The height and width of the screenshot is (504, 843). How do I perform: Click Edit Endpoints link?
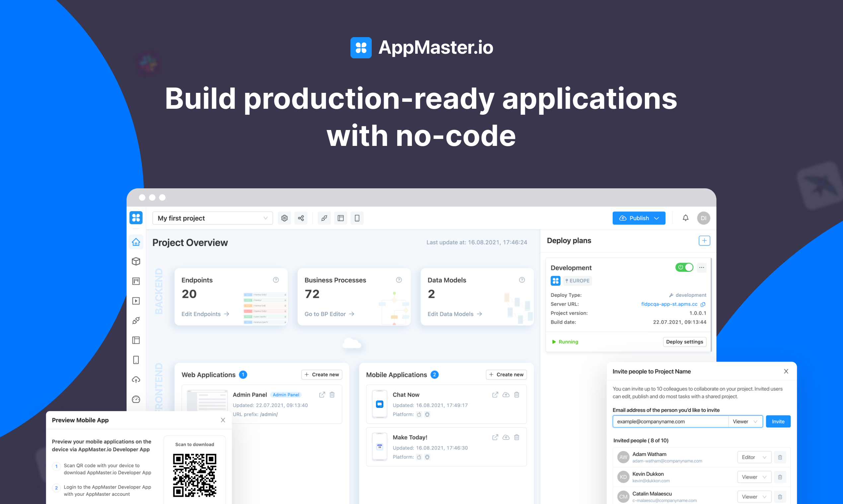[205, 314]
